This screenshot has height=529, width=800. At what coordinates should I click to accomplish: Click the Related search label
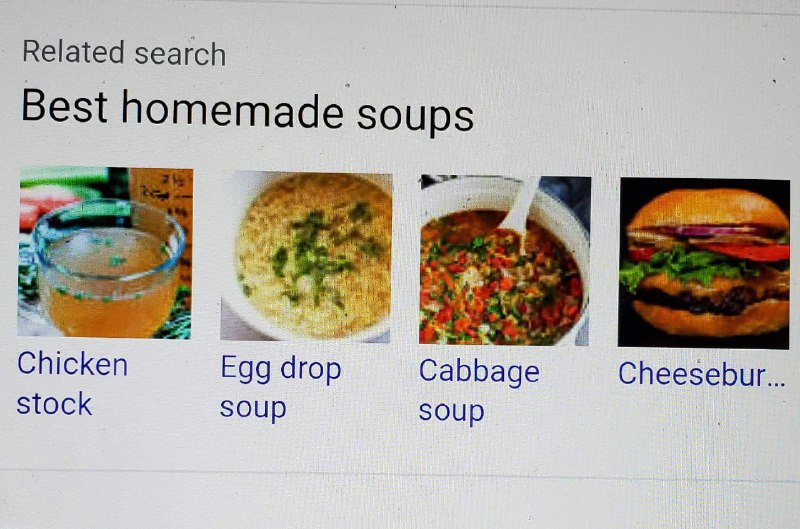click(124, 53)
